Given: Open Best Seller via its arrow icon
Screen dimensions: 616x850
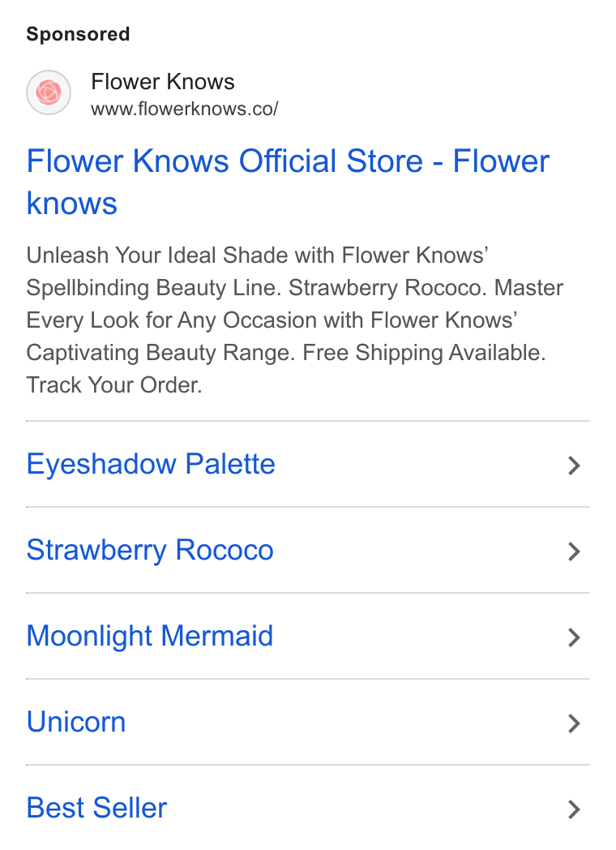Looking at the screenshot, I should 575,809.
